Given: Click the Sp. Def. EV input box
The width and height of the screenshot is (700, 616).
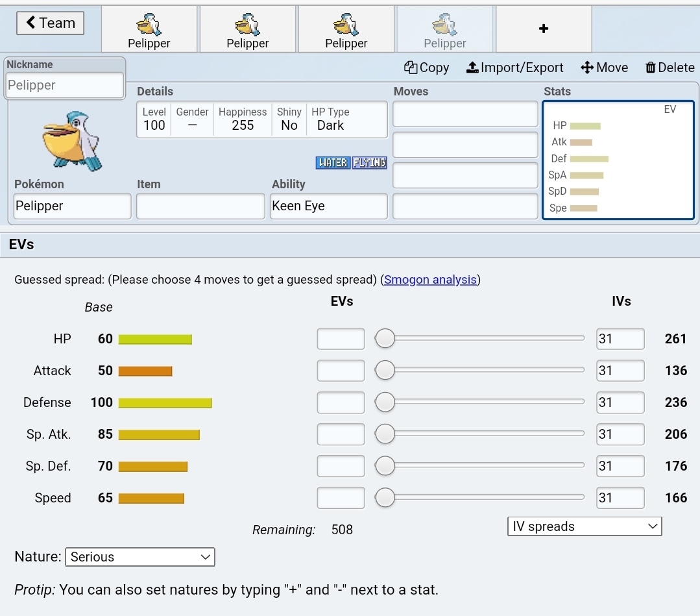Looking at the screenshot, I should [341, 466].
